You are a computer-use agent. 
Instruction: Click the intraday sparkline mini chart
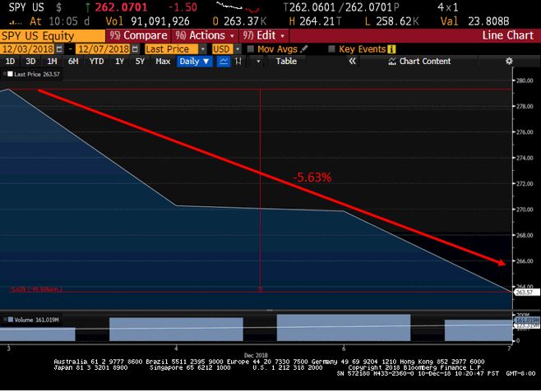pyautogui.click(x=238, y=7)
